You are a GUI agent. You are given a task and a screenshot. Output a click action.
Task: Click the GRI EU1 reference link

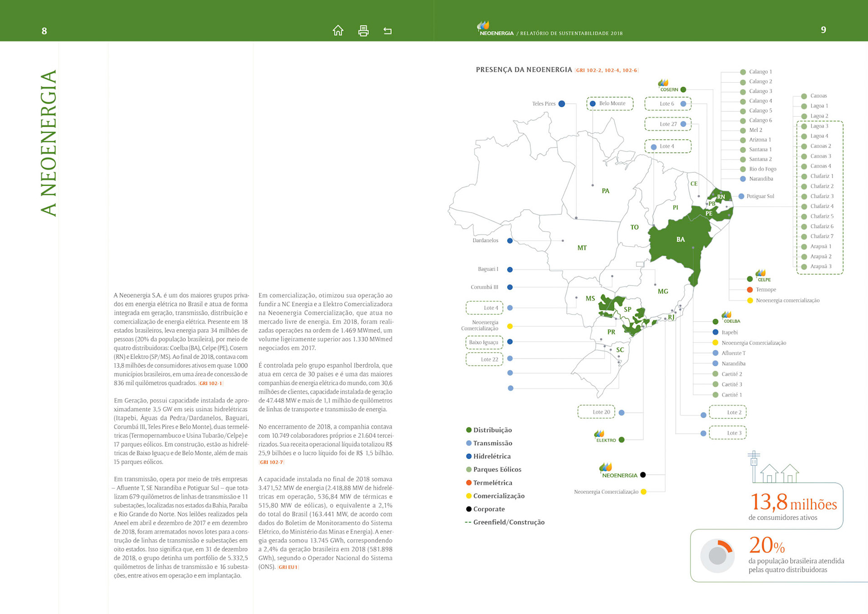(x=288, y=567)
